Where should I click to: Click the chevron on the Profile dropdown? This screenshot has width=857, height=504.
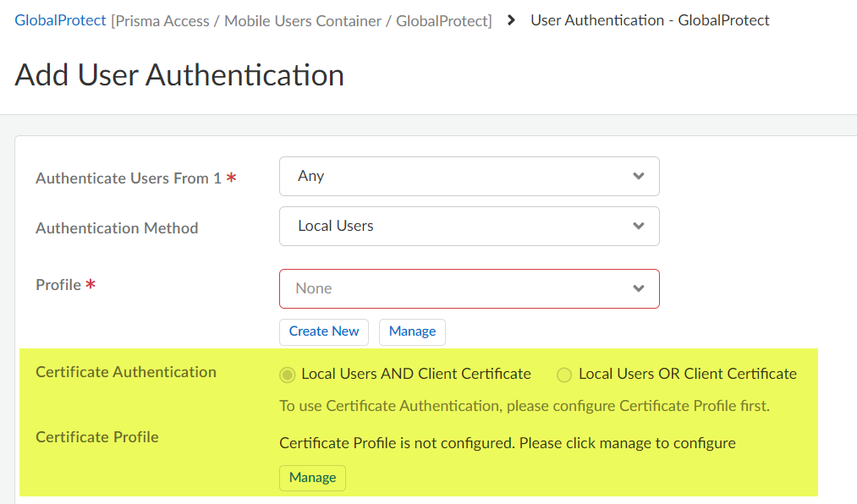coord(639,288)
